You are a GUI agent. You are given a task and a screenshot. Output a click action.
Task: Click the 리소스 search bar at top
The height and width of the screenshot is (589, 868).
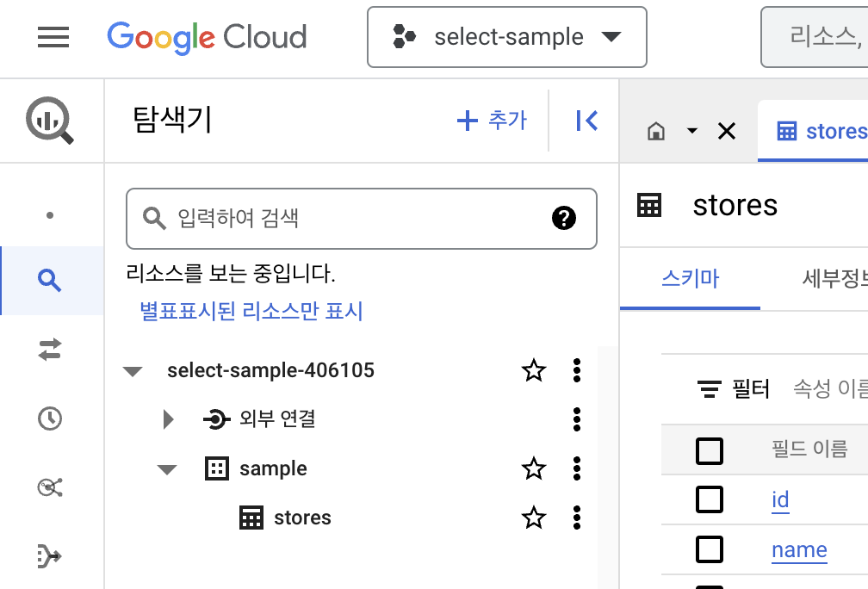point(815,37)
